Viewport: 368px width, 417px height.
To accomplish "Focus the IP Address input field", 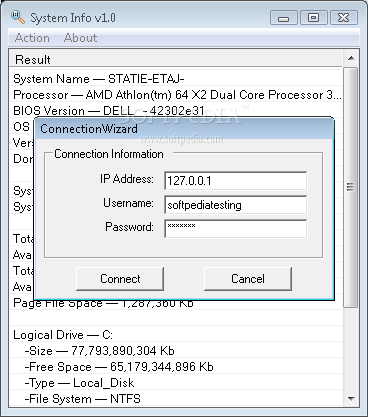I will 236,181.
